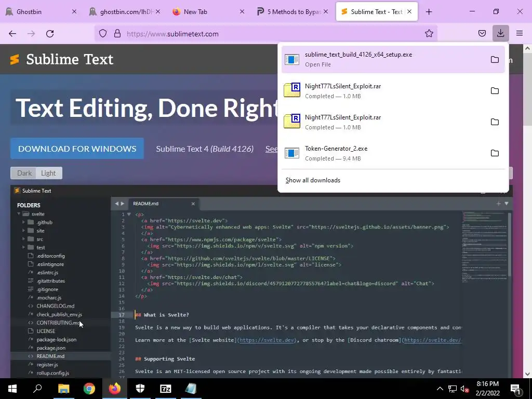Reload the current page
Screen dimensions: 532x399
(x=50, y=34)
